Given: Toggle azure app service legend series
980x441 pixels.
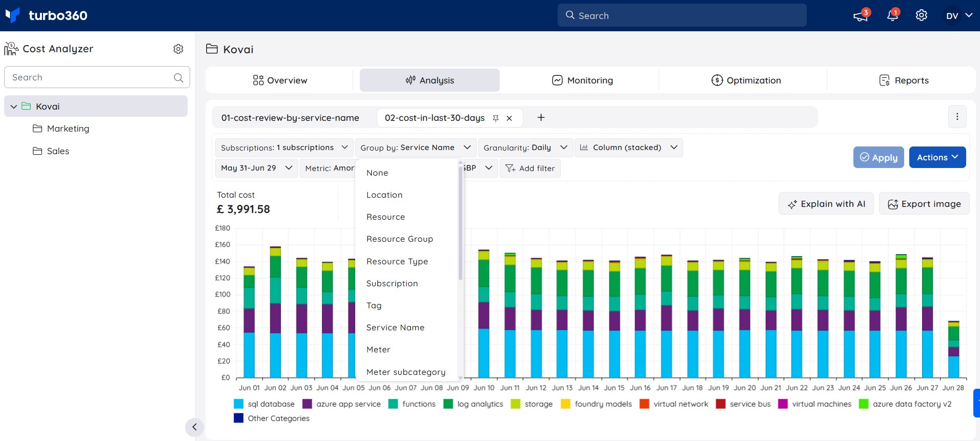Looking at the screenshot, I should click(x=341, y=404).
